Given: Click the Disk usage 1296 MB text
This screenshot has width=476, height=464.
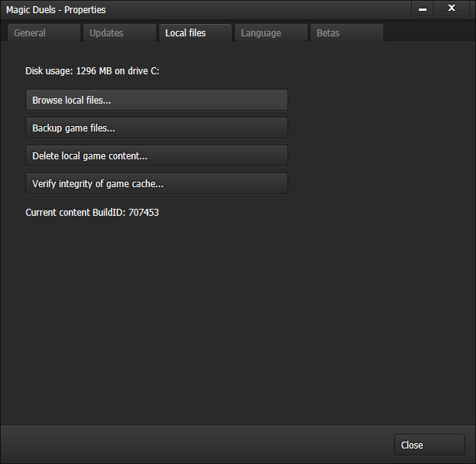Looking at the screenshot, I should point(92,71).
